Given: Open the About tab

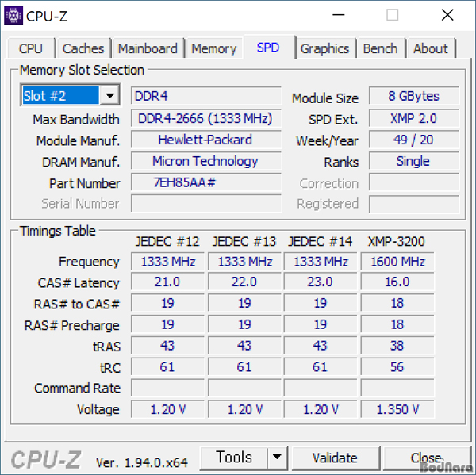Looking at the screenshot, I should (431, 48).
